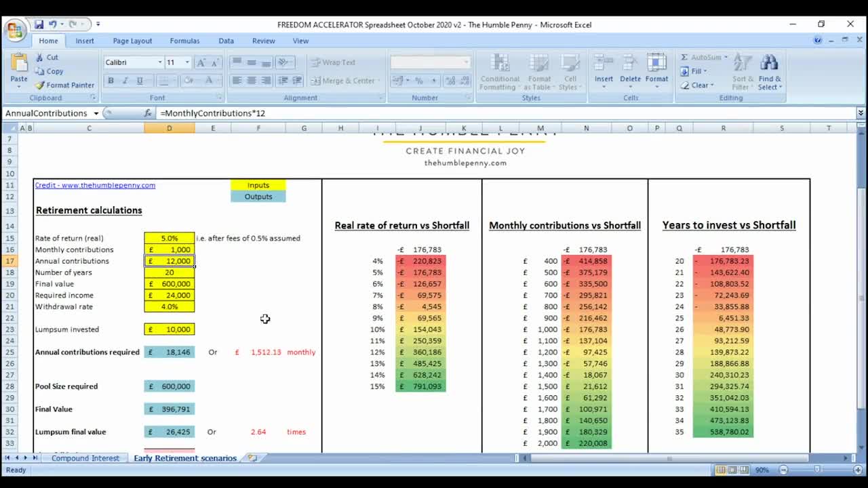Open the font name dropdown
Screen dimensions: 868x488
click(x=160, y=62)
